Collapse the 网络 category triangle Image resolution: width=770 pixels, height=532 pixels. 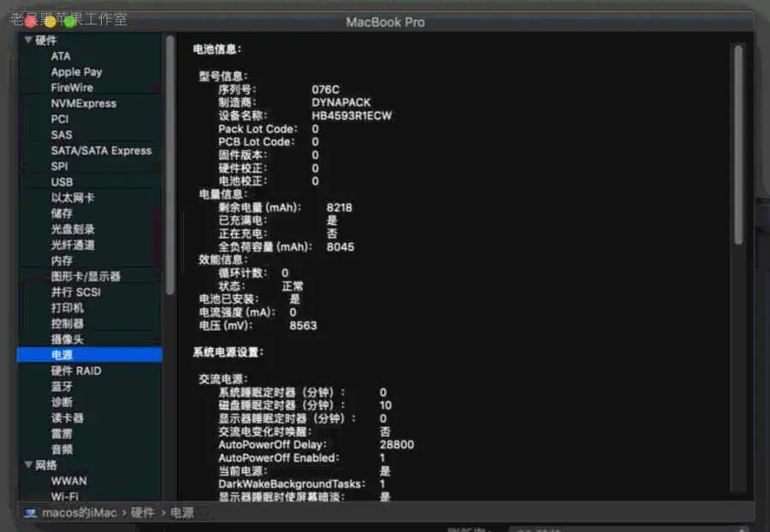click(28, 464)
